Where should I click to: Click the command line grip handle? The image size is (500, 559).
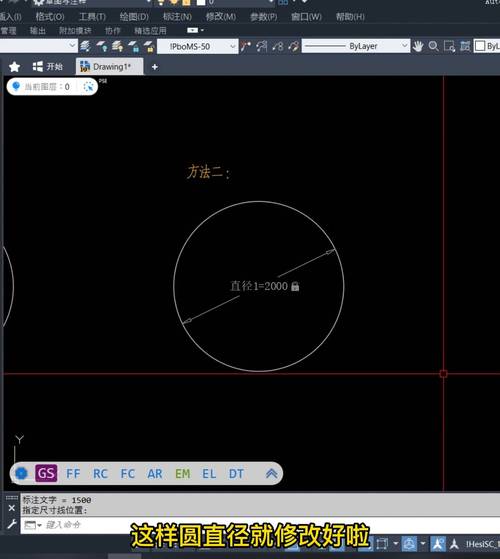pyautogui.click(x=12, y=498)
